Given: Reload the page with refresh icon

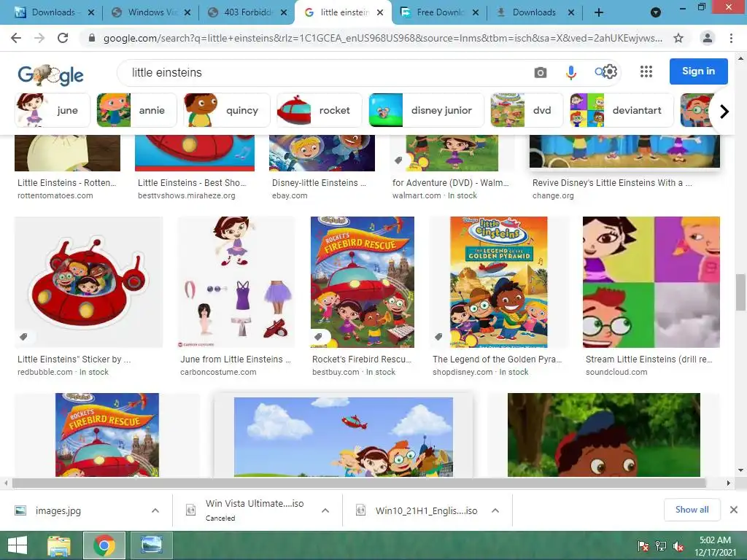Looking at the screenshot, I should point(63,38).
